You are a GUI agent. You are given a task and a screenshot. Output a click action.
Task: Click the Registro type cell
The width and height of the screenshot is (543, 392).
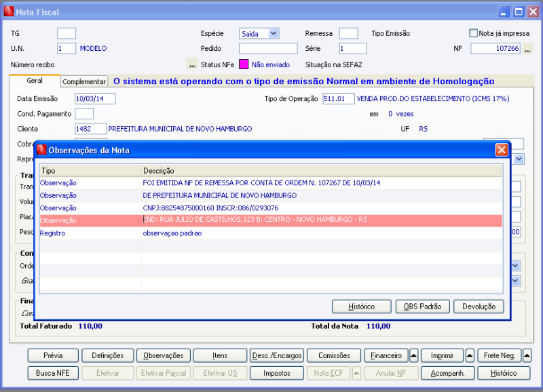point(91,233)
